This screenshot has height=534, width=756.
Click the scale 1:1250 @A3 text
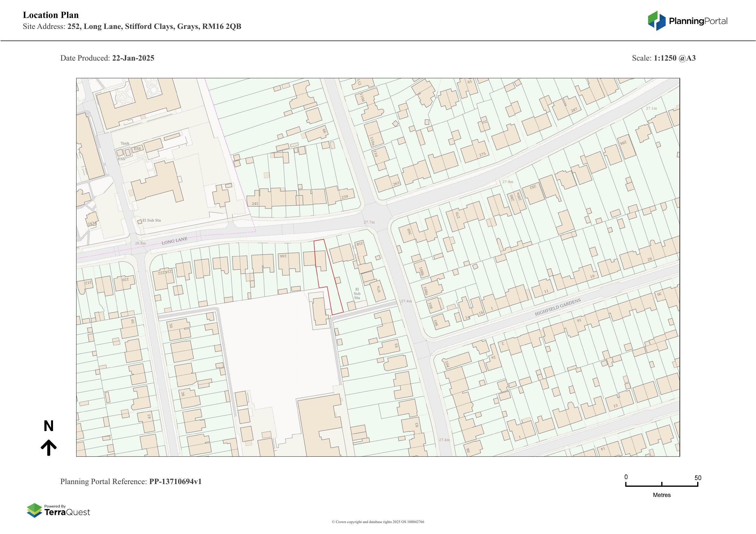point(674,58)
